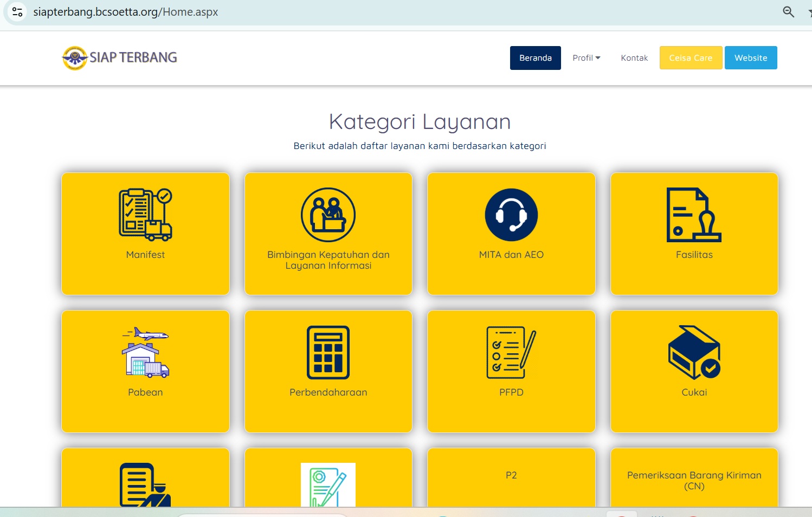This screenshot has height=517, width=812.
Task: Open the Bimbingan Kepatuhan consultation icon
Action: 328,215
